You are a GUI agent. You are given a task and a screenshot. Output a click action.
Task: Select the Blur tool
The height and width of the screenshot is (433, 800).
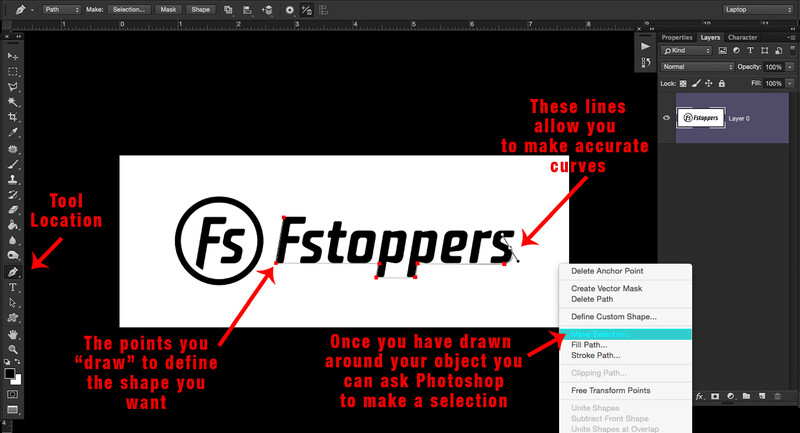pos(13,240)
